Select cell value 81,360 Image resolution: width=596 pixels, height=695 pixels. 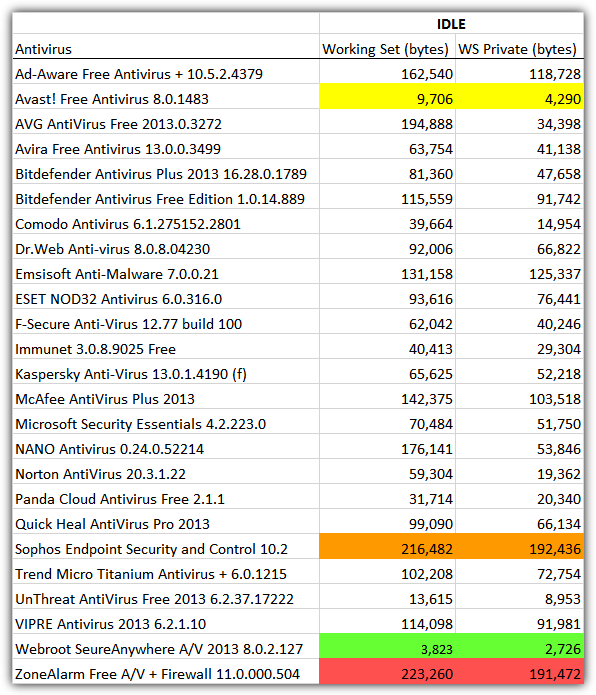[431, 174]
